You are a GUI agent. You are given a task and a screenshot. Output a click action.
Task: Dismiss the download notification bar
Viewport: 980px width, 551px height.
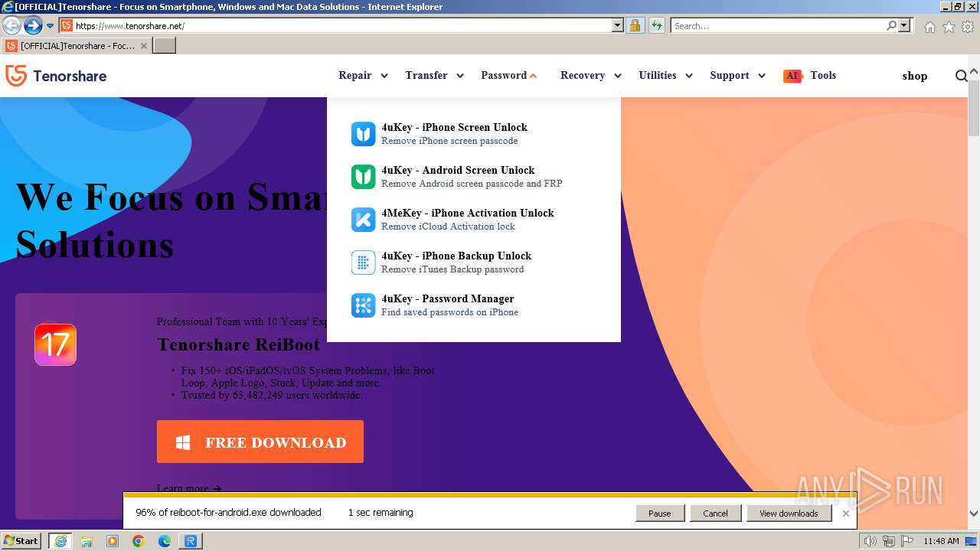[846, 514]
